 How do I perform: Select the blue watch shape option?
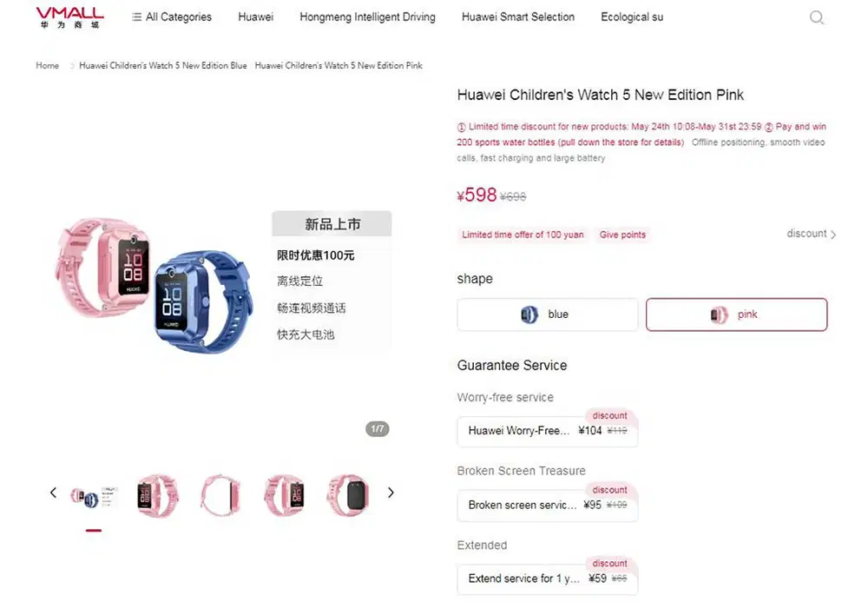(x=548, y=314)
